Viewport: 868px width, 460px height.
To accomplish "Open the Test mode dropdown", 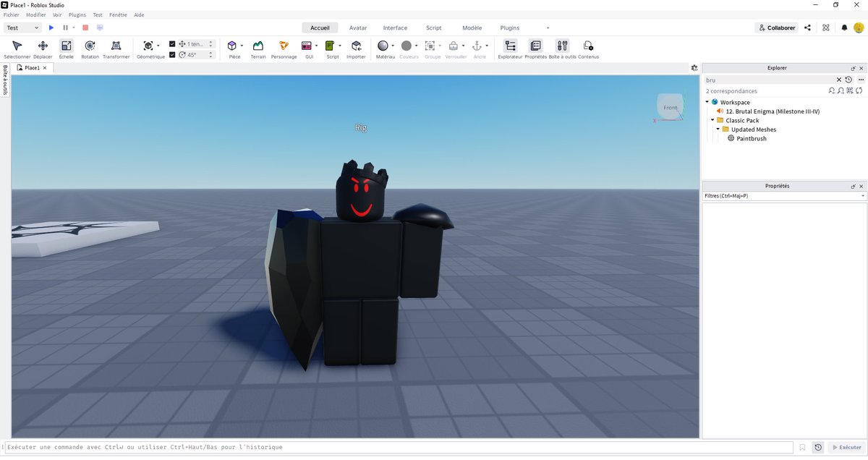I will (23, 27).
